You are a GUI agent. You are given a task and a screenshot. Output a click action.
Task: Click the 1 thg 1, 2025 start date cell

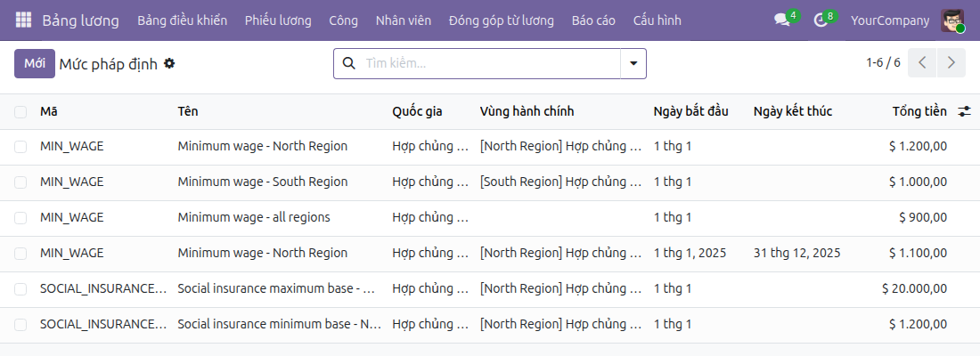690,253
